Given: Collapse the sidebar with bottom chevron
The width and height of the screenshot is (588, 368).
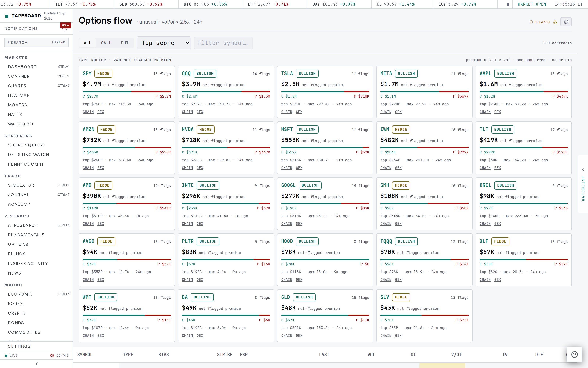Looking at the screenshot, I should point(37,364).
